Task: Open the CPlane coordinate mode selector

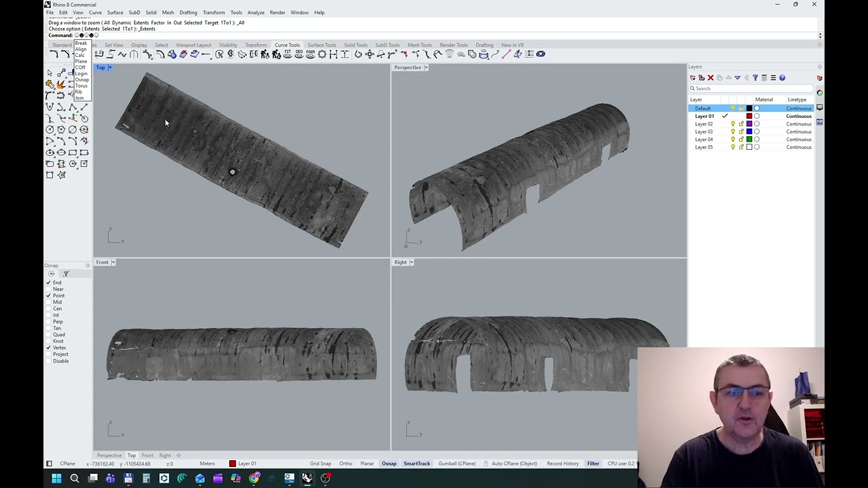Action: tap(67, 464)
